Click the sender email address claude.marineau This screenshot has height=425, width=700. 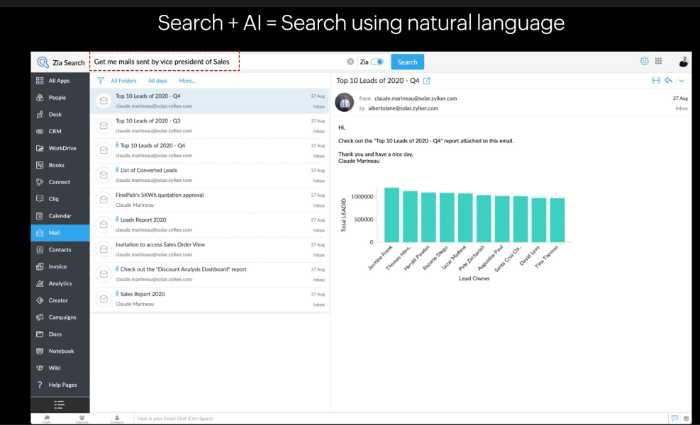[416, 99]
